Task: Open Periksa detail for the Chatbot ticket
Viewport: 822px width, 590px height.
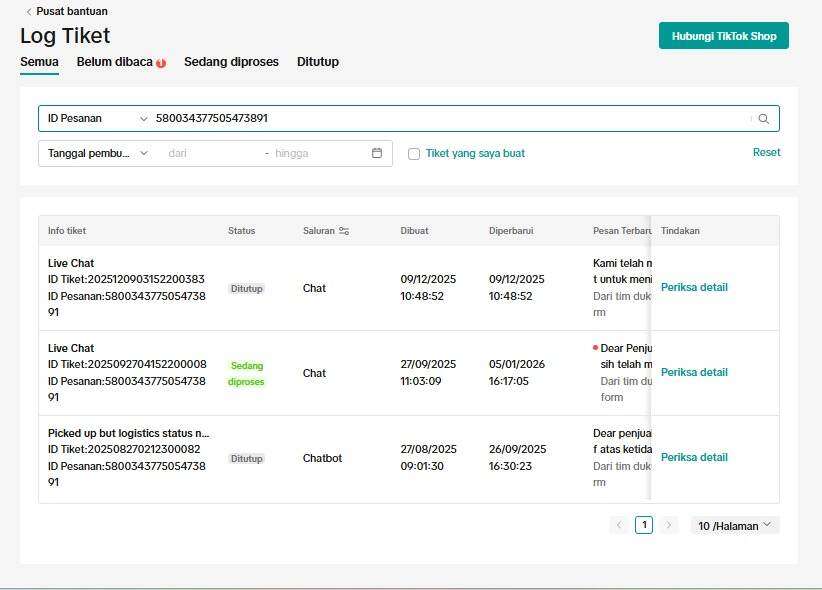Action: (694, 457)
